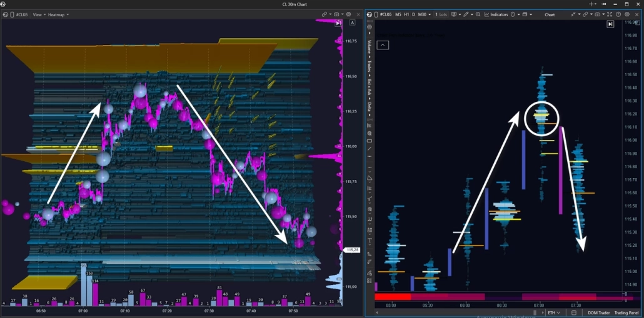Select the text tool in drawing sidebar
The image size is (644, 318).
tap(370, 240)
